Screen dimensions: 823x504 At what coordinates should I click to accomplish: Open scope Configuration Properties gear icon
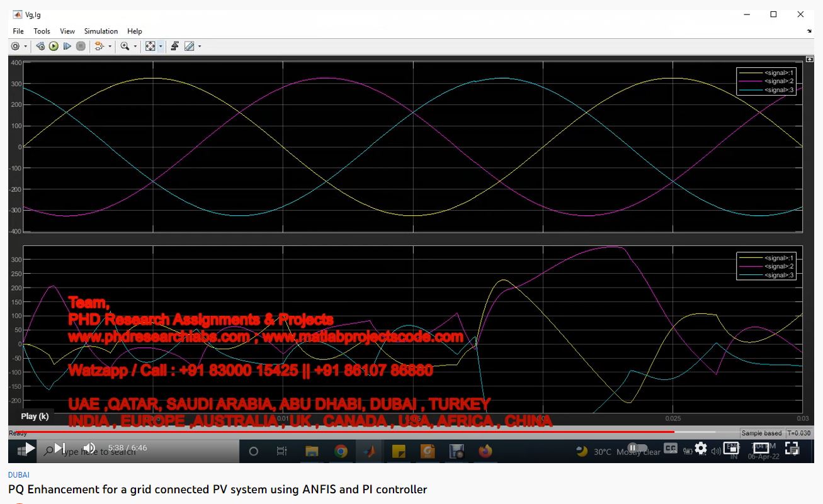[15, 46]
